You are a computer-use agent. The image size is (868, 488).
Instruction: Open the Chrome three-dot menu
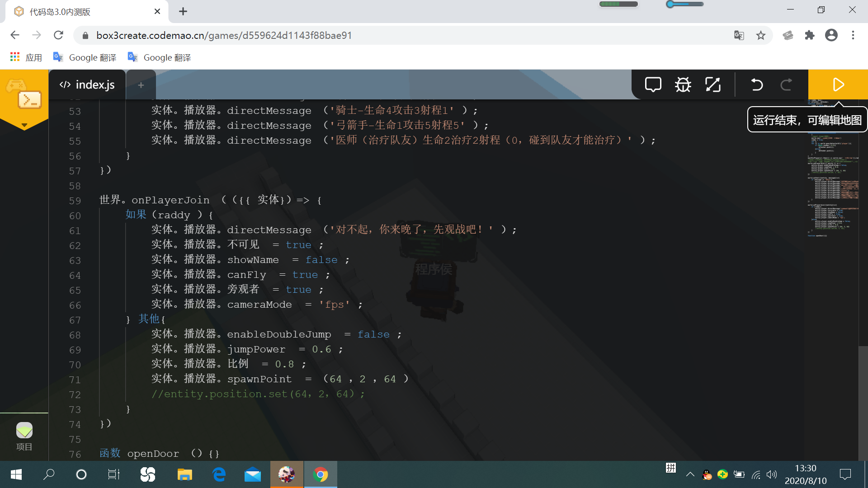tap(853, 35)
